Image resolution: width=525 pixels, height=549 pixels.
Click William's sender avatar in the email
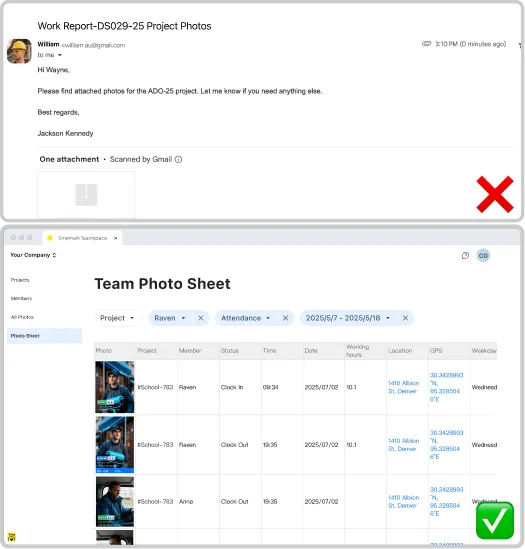(x=19, y=51)
